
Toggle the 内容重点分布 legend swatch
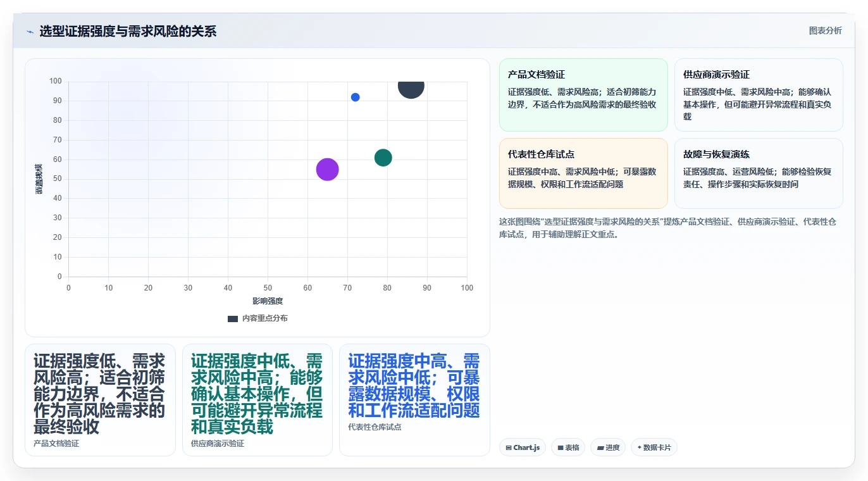[x=233, y=318]
